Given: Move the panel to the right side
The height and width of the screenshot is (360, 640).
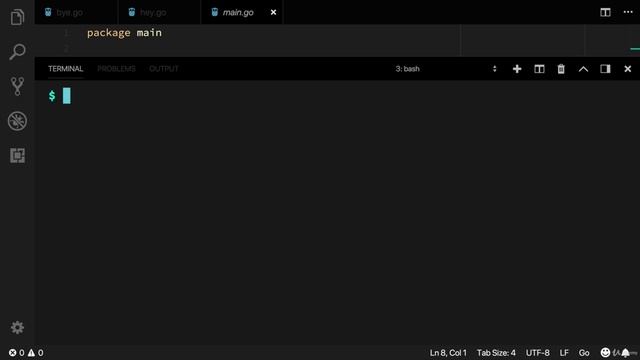Looking at the screenshot, I should pyautogui.click(x=605, y=69).
